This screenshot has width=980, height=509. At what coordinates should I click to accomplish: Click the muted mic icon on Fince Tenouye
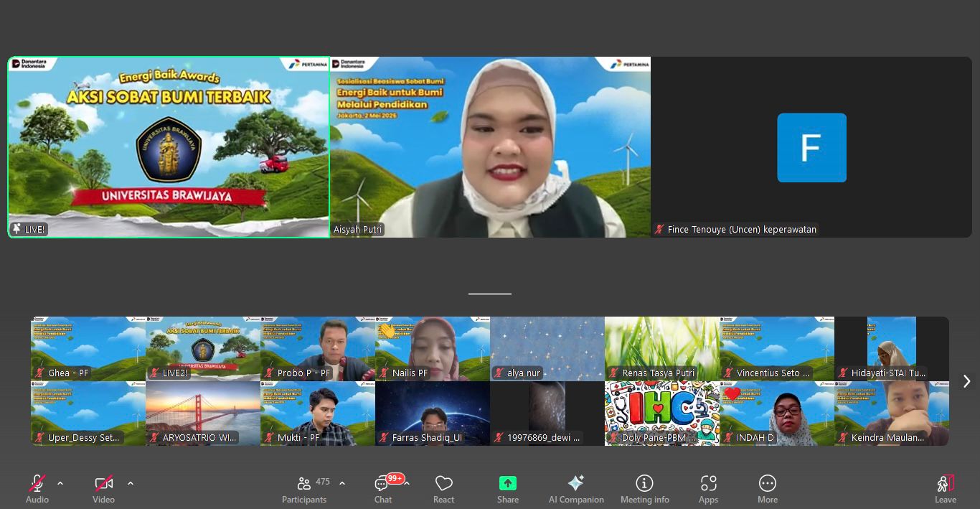pos(659,230)
